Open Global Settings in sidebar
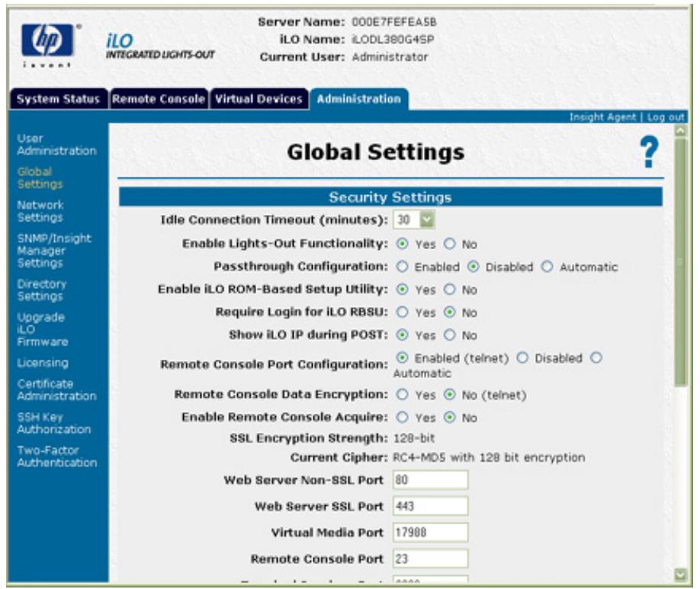700x589 pixels. click(x=40, y=178)
